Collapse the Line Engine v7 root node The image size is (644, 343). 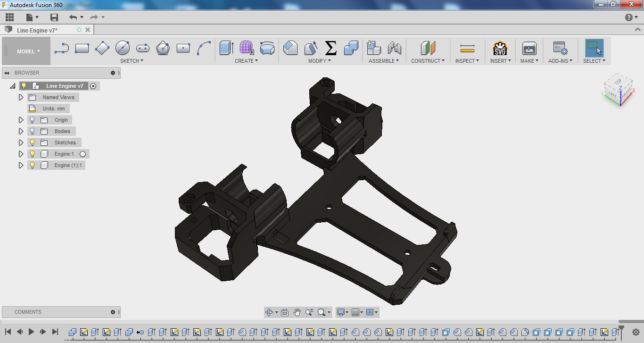pyautogui.click(x=12, y=86)
